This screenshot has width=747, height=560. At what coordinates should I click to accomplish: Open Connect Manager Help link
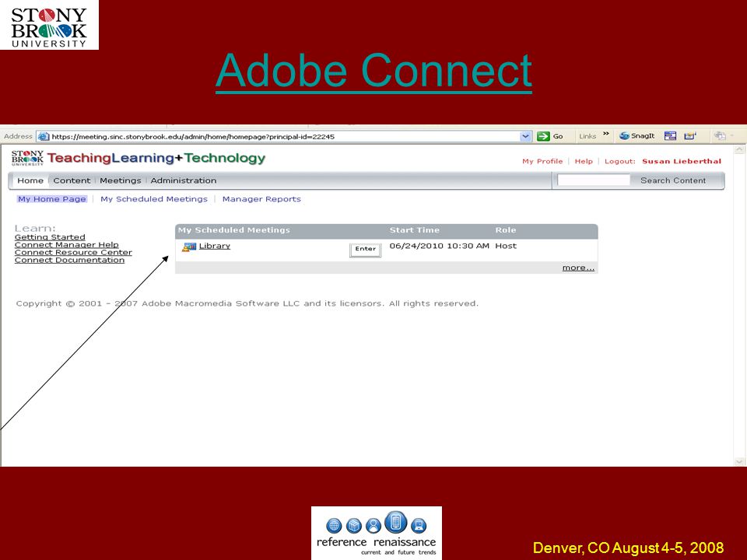[x=67, y=245]
